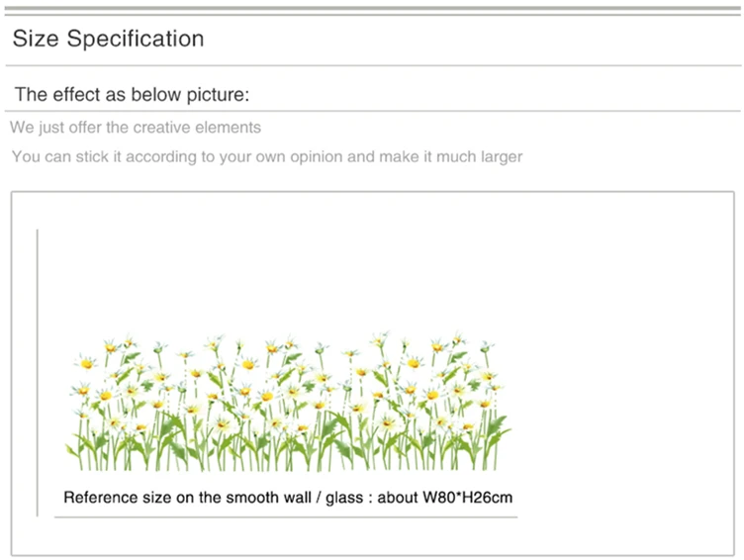Click the daisy flower wall sticker image

pos(288,402)
